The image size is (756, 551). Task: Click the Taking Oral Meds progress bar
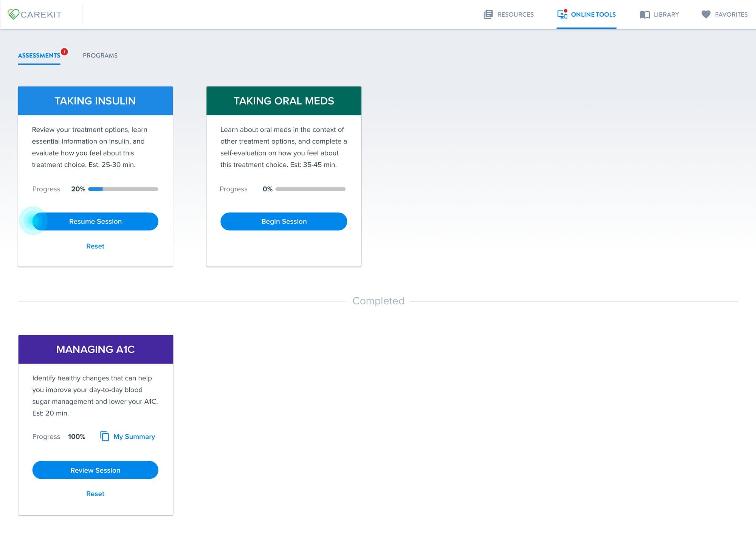click(x=310, y=189)
